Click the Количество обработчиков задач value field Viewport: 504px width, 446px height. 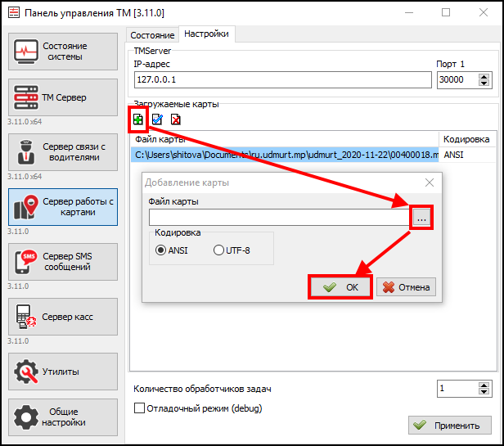click(x=457, y=389)
